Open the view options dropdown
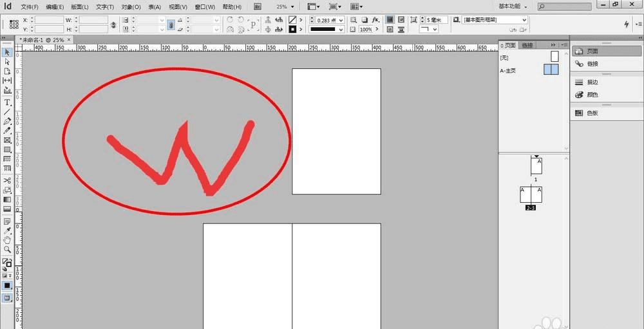 (314, 6)
